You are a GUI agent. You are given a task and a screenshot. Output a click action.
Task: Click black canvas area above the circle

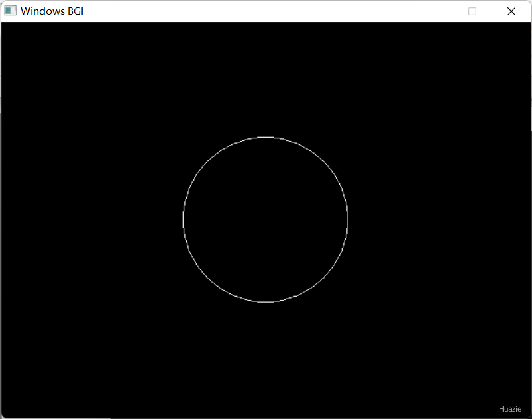[x=265, y=78]
